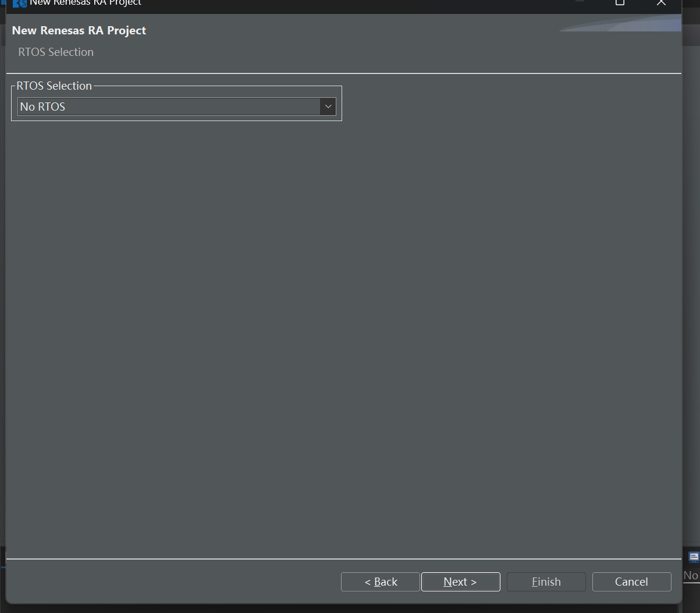Close the New Renesas RA Project dialog

pyautogui.click(x=661, y=3)
